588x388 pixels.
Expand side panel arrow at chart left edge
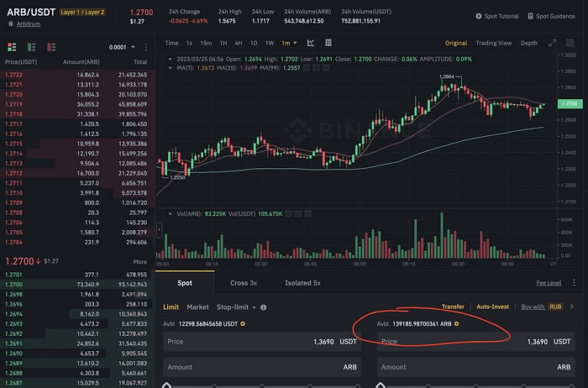coord(160,230)
